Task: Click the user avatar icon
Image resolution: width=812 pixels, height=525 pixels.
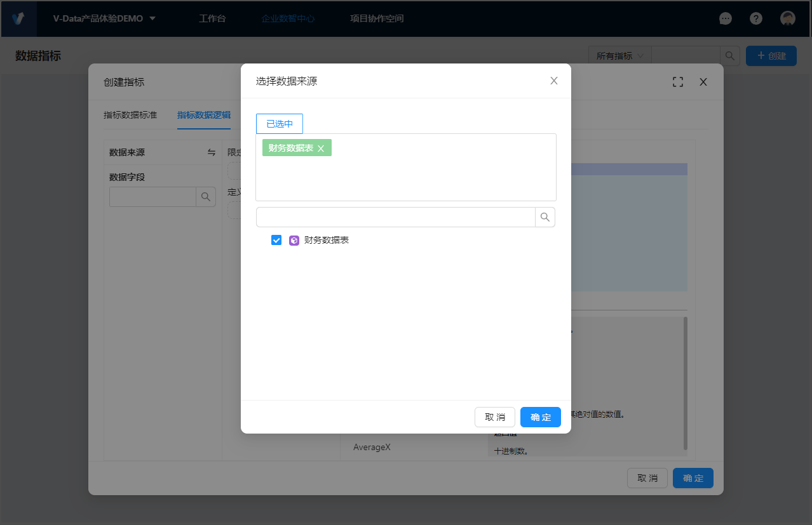Action: tap(788, 18)
